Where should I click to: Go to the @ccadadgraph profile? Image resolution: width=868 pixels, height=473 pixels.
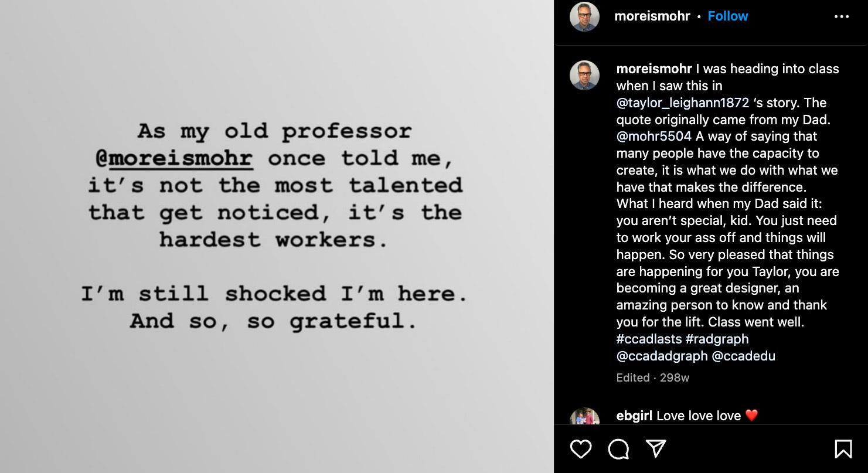[x=662, y=356]
